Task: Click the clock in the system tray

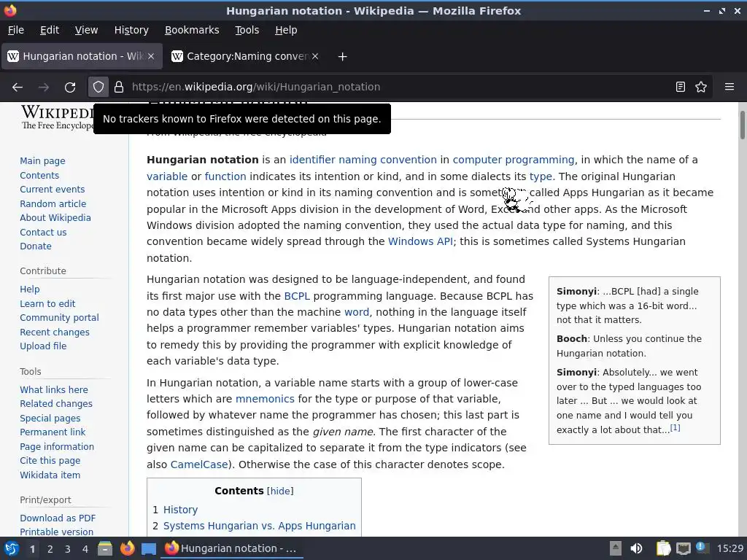Action: click(729, 548)
